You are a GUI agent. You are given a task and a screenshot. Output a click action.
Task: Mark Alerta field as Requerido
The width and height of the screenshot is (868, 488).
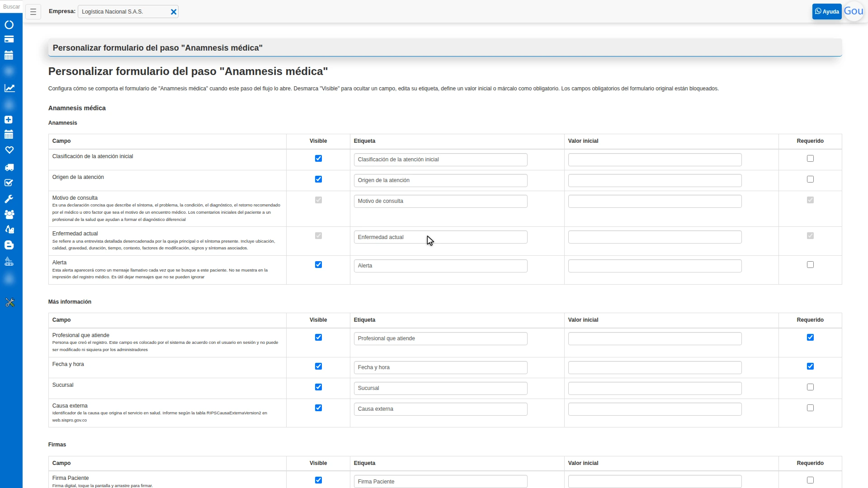810,265
